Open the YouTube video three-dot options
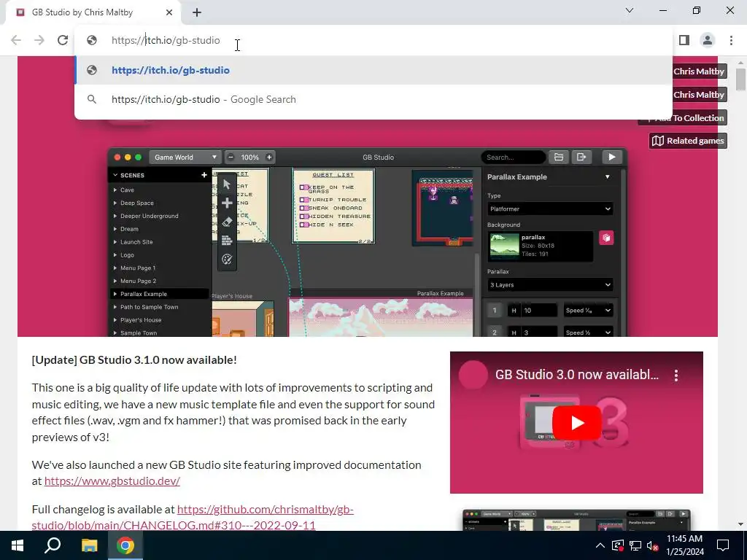Viewport: 747px width, 560px height. 676,376
